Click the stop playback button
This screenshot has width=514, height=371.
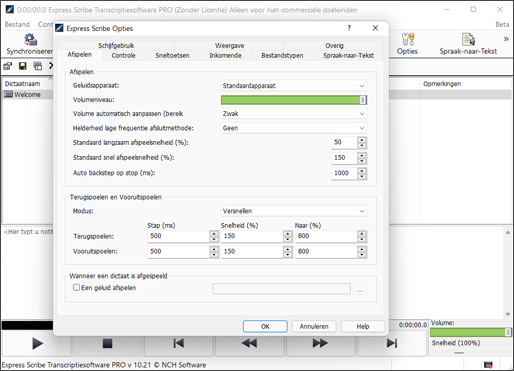pyautogui.click(x=107, y=343)
